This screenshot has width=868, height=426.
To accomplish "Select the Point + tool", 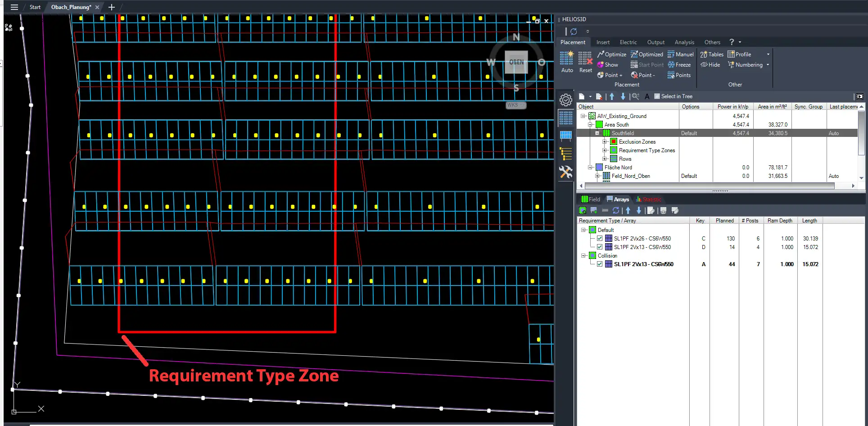I will pos(610,75).
